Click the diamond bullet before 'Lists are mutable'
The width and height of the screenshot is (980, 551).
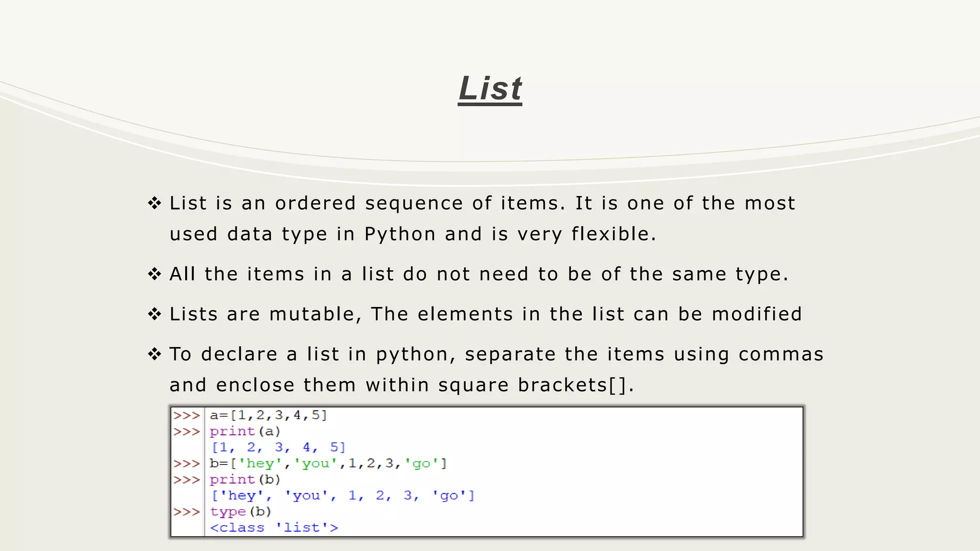(x=155, y=314)
